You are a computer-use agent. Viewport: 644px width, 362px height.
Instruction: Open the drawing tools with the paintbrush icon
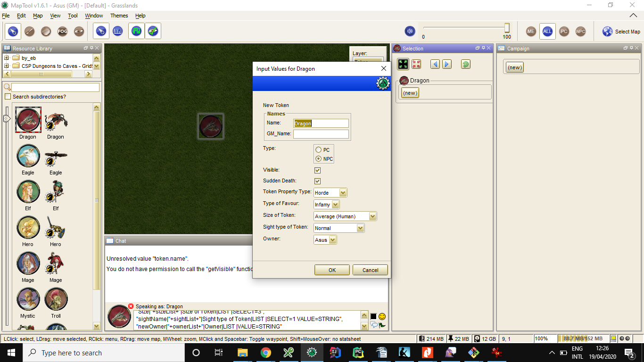click(29, 31)
